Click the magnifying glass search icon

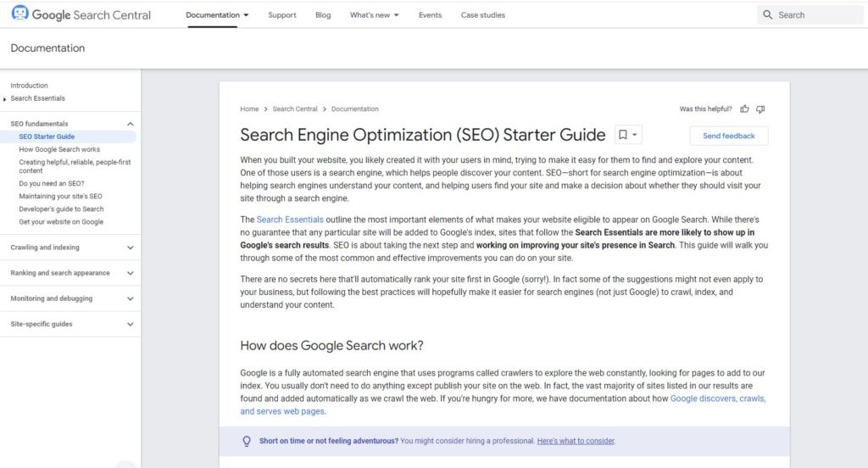(x=767, y=15)
